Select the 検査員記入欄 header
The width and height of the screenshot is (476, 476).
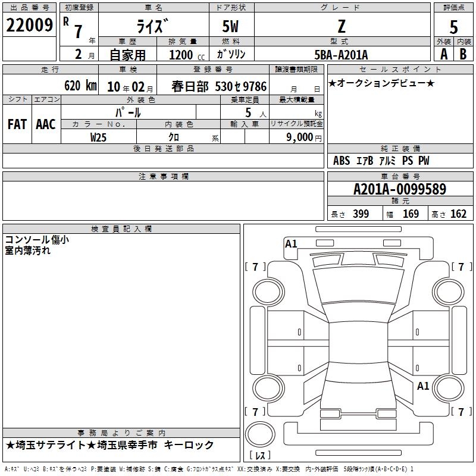[x=121, y=229]
